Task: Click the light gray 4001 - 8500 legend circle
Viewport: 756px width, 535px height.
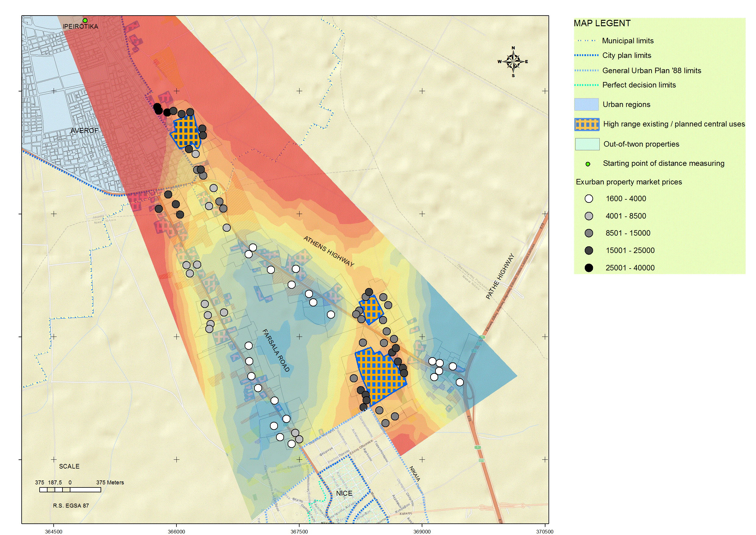Action: pos(589,216)
